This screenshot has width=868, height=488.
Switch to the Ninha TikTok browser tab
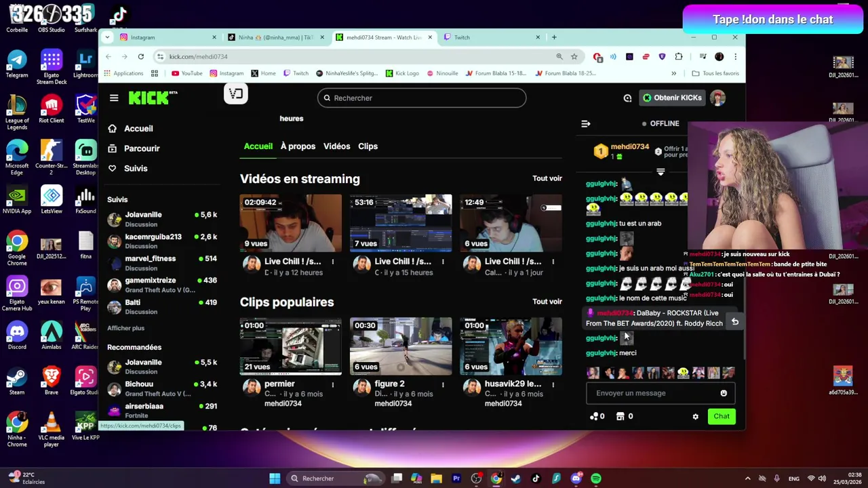[x=274, y=37]
